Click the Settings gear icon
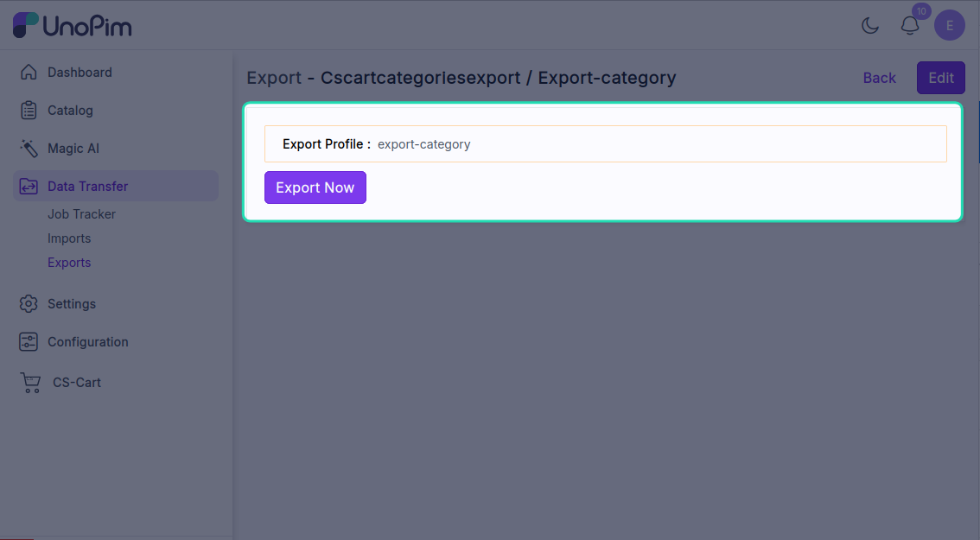 (29, 304)
